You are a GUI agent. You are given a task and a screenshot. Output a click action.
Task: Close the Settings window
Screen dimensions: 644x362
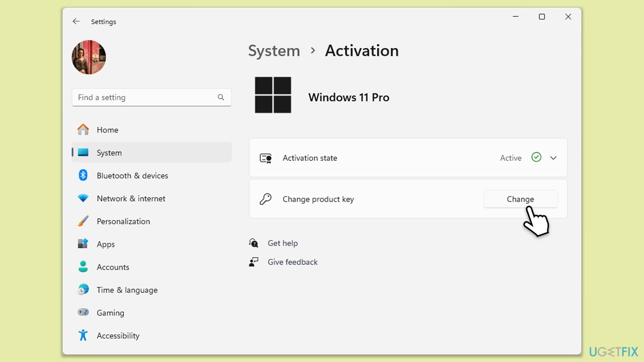pos(568,17)
